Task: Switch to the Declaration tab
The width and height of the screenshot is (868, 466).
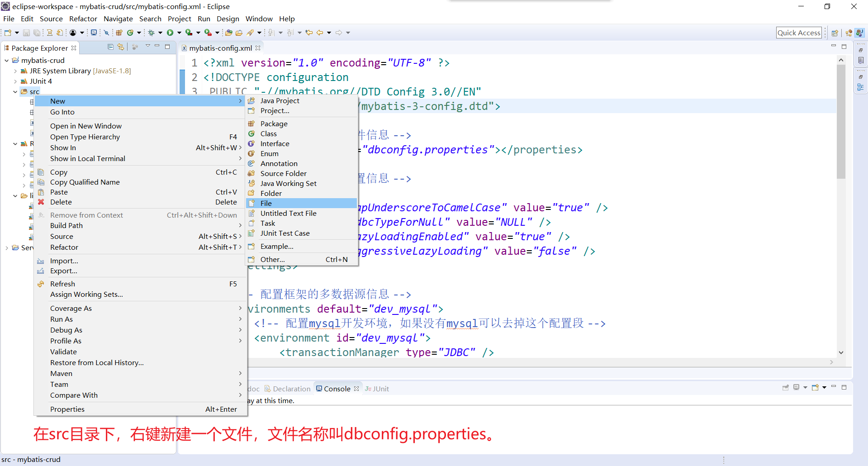Action: [x=288, y=389]
